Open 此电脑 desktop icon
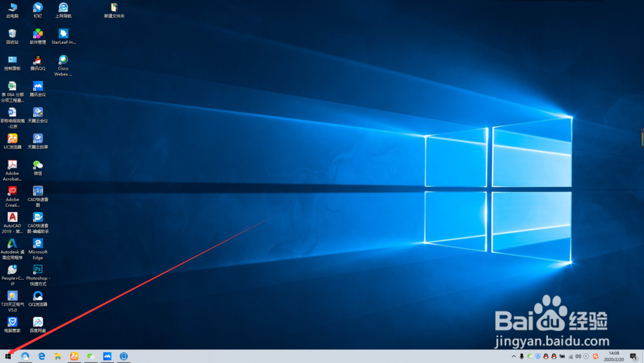 [x=12, y=11]
